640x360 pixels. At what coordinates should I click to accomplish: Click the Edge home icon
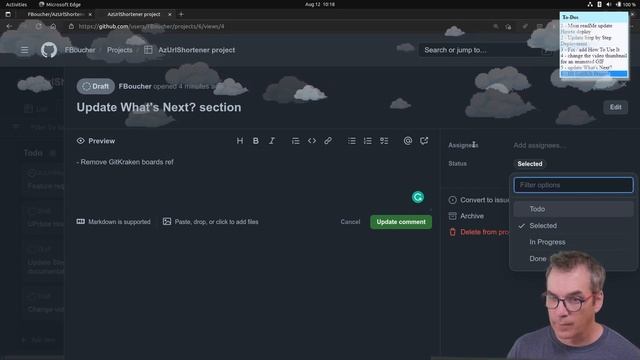pos(53,26)
